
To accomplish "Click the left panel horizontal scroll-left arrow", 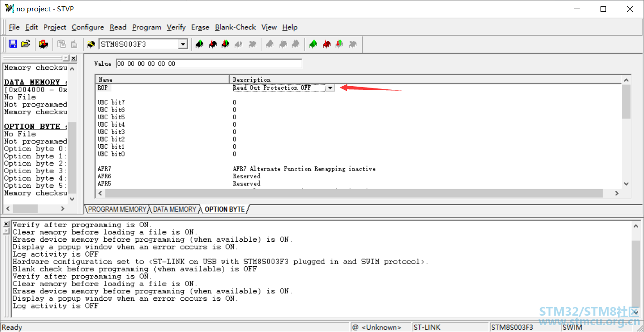I will click(7, 209).
